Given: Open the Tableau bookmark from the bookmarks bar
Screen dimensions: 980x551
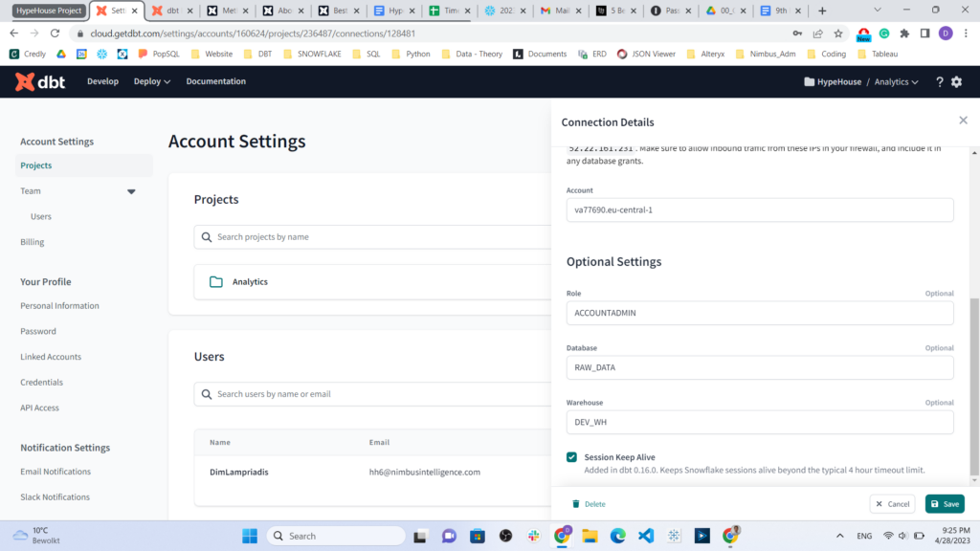Looking at the screenshot, I should pyautogui.click(x=884, y=54).
